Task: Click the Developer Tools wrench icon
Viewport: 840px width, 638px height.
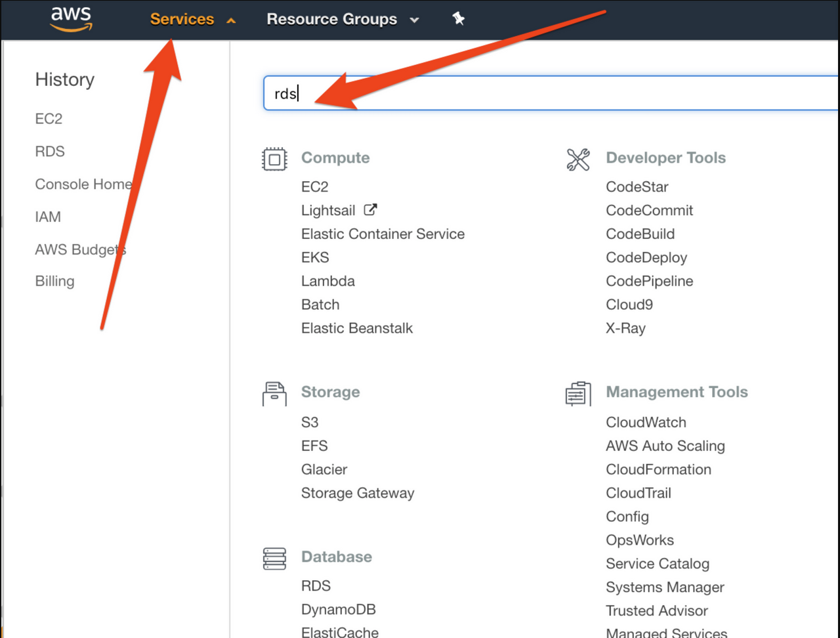Action: click(578, 159)
